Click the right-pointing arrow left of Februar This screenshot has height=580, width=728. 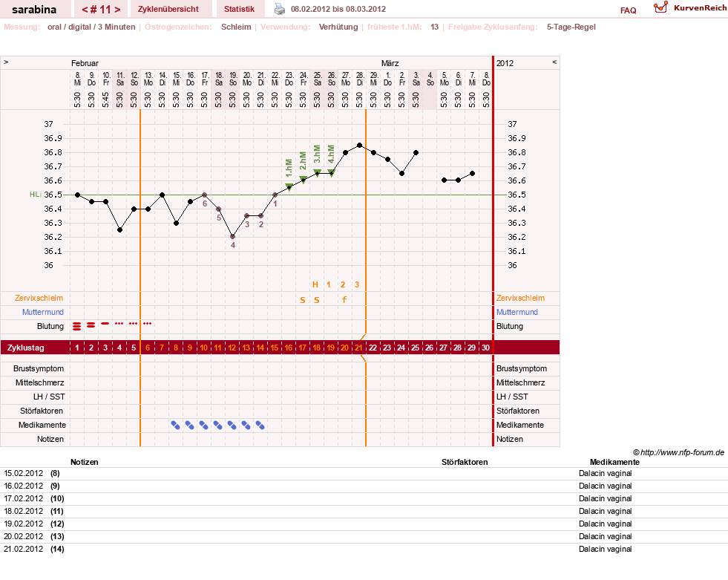pyautogui.click(x=6, y=62)
